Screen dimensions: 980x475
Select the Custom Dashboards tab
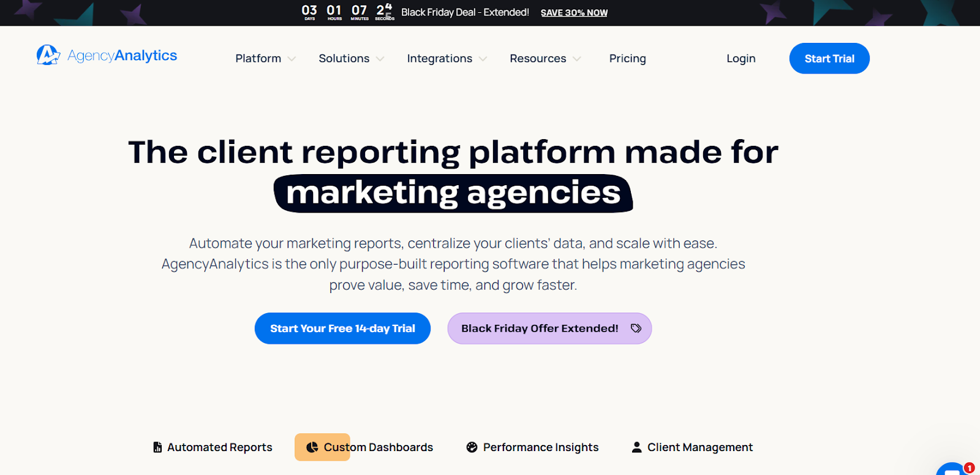(x=370, y=447)
